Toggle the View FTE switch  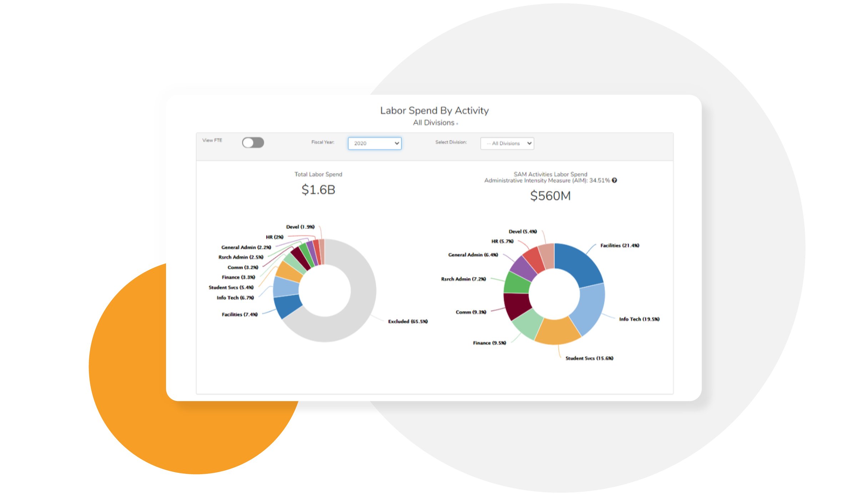pos(253,143)
